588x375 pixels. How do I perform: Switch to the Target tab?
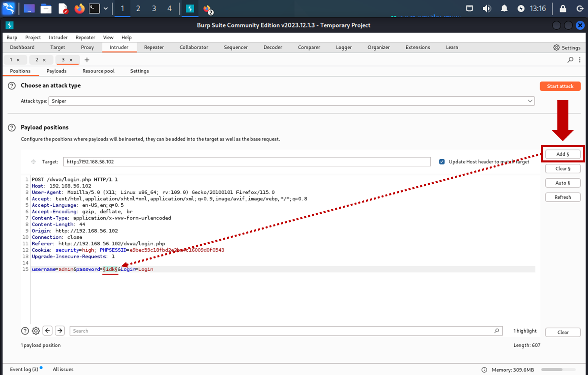click(58, 47)
